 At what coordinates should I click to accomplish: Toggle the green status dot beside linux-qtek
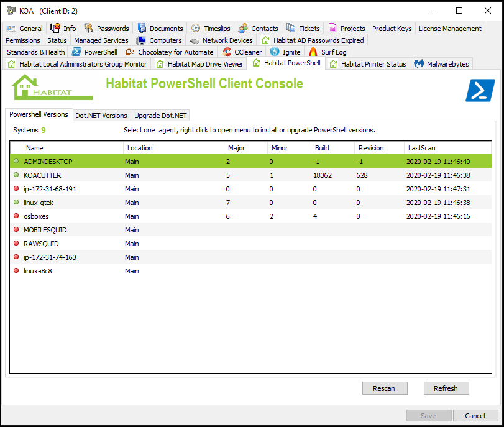coord(16,203)
